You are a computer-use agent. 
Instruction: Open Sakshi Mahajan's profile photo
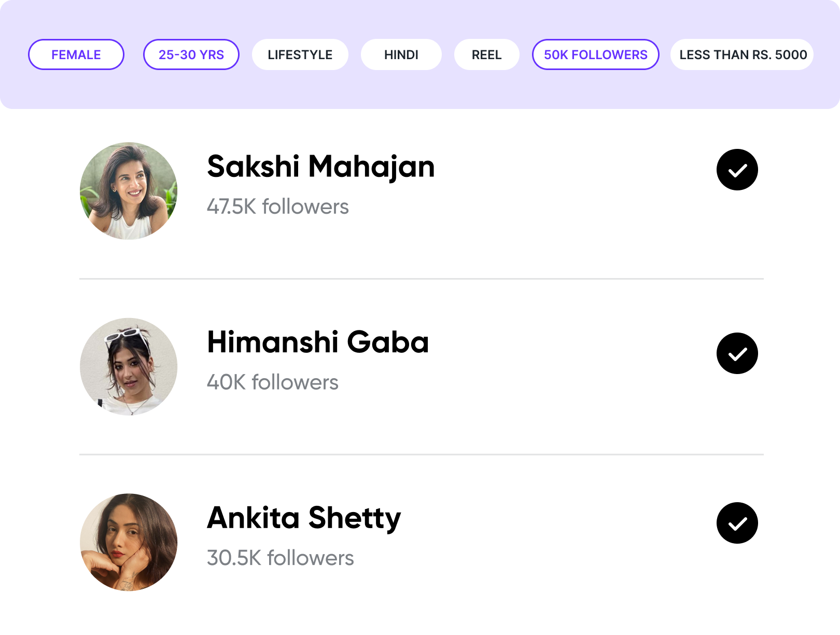(129, 191)
